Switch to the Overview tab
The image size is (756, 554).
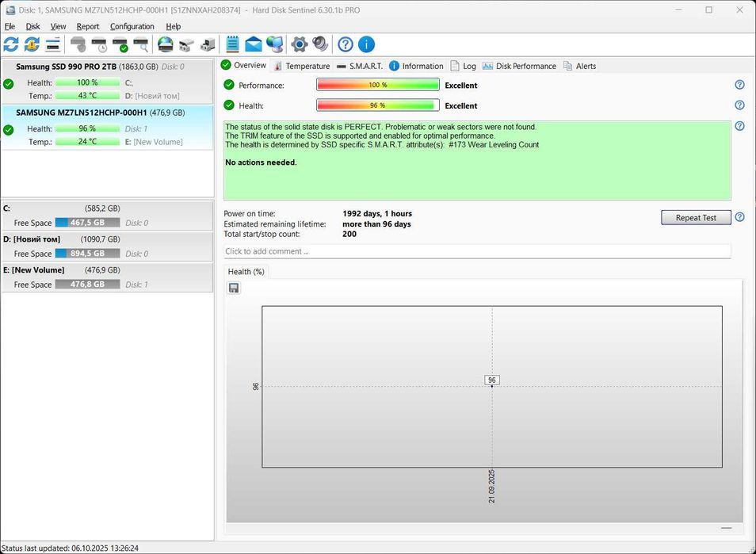[x=243, y=65]
